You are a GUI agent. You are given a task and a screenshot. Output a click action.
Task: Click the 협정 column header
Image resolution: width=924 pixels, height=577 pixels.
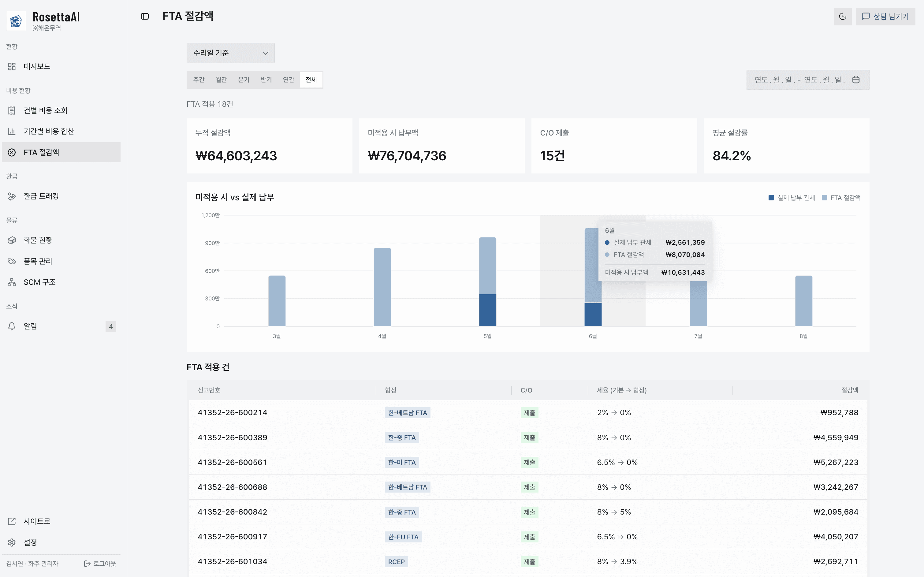(390, 390)
